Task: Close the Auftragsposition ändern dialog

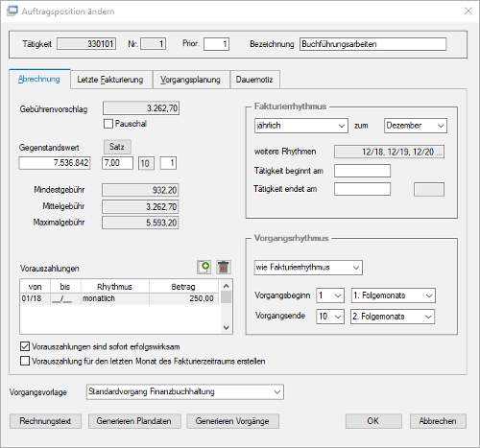Action: point(468,11)
